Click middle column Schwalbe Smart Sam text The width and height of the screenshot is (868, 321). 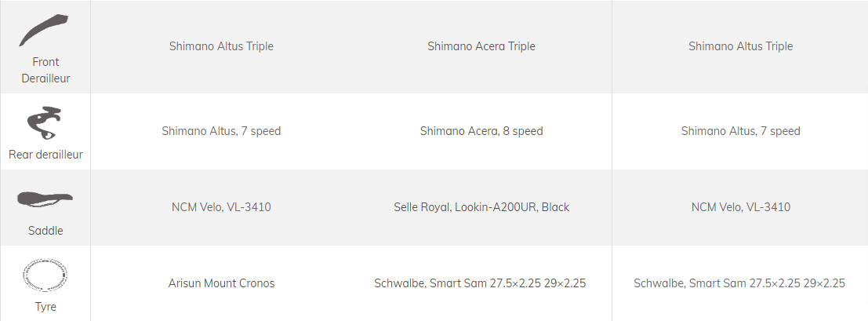point(480,283)
